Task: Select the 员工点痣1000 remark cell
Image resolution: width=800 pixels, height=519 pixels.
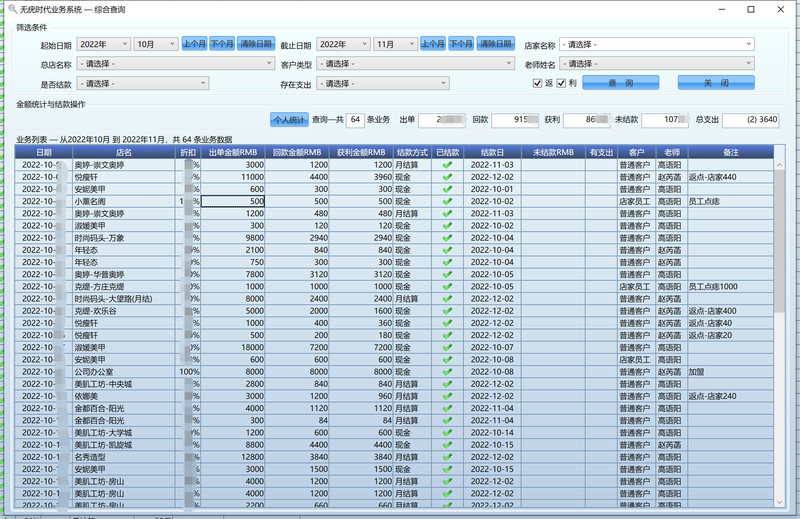Action: tap(731, 287)
